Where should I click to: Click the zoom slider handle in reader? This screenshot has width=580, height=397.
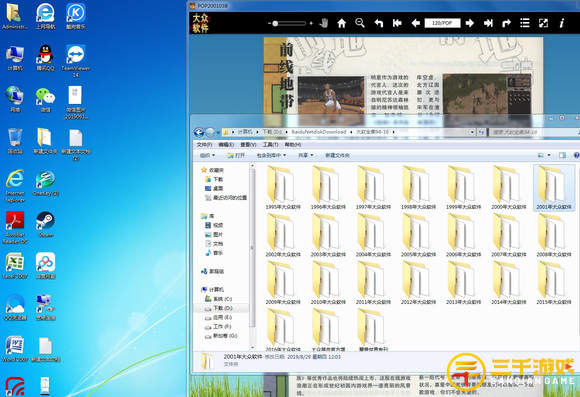coord(275,23)
